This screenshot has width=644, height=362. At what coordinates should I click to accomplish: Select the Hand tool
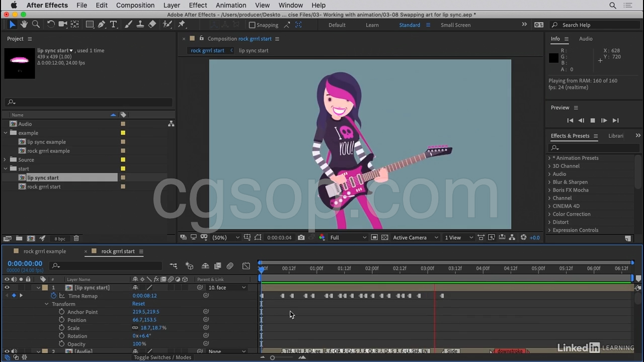click(24, 25)
